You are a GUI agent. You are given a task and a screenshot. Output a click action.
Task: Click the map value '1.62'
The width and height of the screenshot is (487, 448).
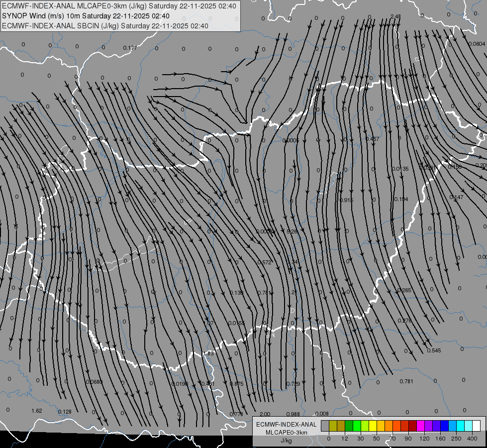click(x=37, y=411)
